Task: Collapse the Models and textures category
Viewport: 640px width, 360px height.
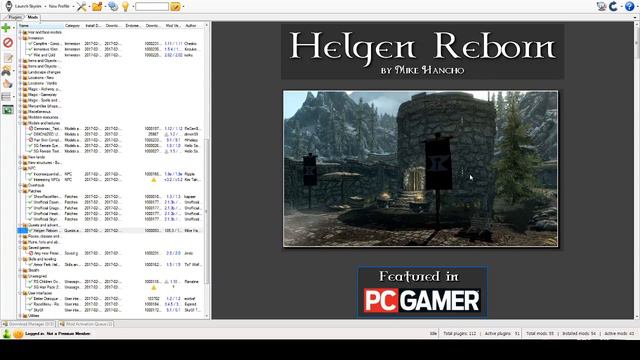Action: point(20,123)
